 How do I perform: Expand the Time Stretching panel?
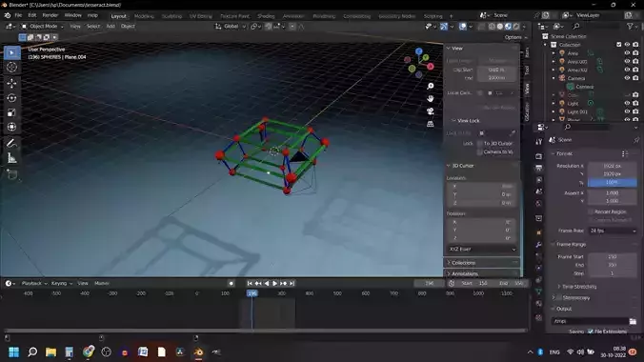pos(577,287)
